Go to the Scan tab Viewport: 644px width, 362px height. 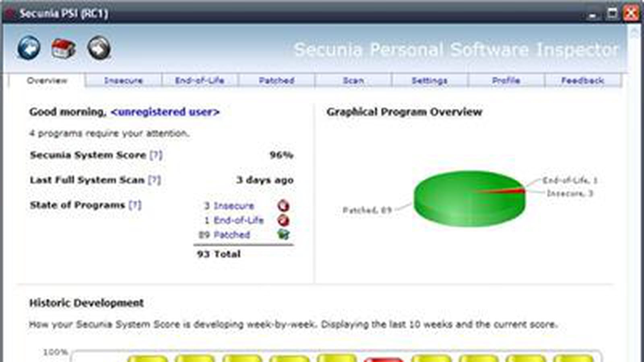pyautogui.click(x=353, y=80)
